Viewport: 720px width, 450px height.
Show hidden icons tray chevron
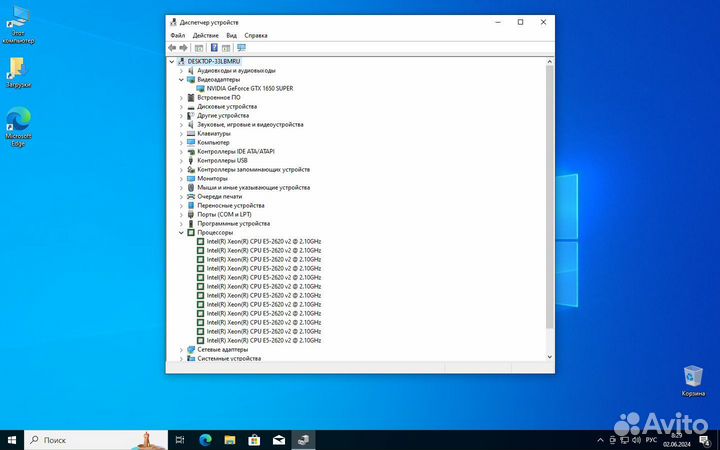[x=600, y=440]
